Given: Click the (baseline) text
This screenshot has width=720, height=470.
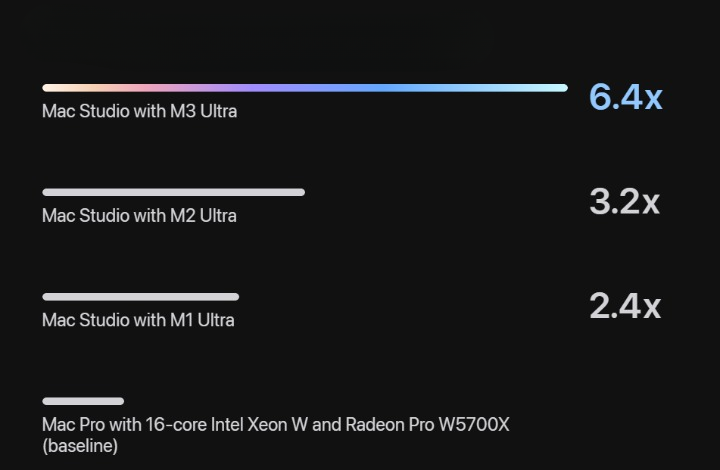Looking at the screenshot, I should click(80, 446).
